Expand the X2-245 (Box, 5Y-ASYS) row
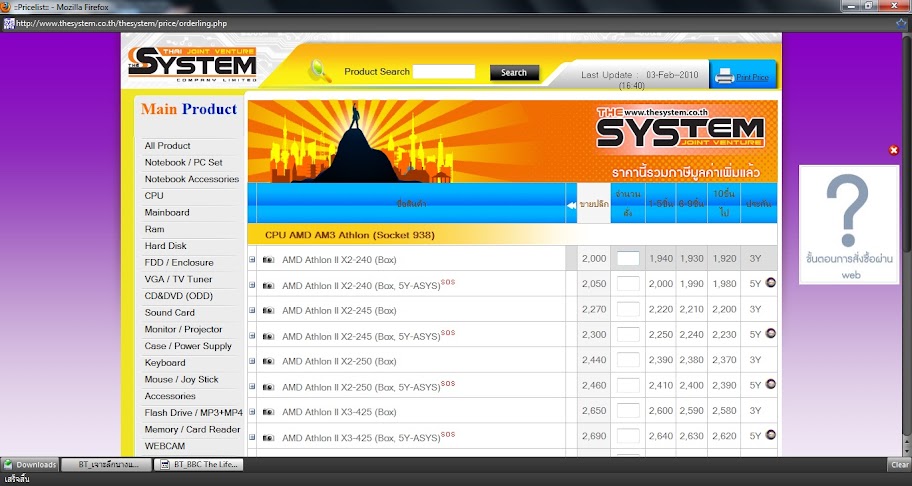 252,335
